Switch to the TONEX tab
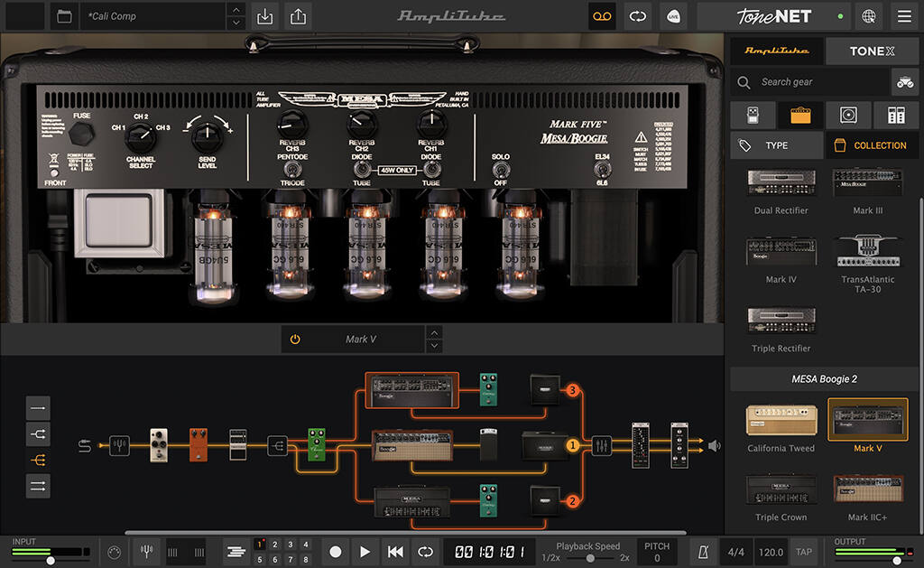 [872, 51]
